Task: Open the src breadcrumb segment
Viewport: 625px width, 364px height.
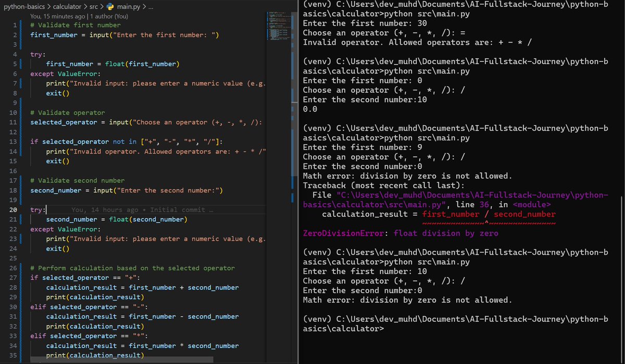Action: pos(94,7)
